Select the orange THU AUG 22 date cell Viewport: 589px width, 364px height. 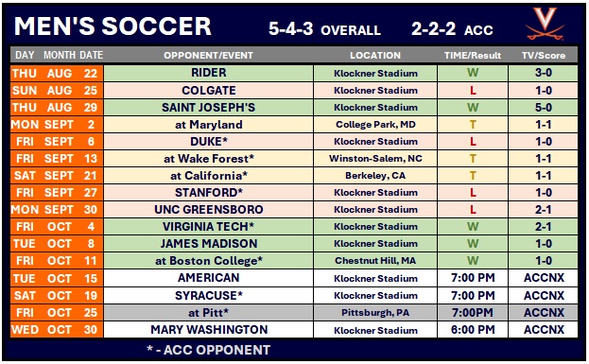click(57, 73)
